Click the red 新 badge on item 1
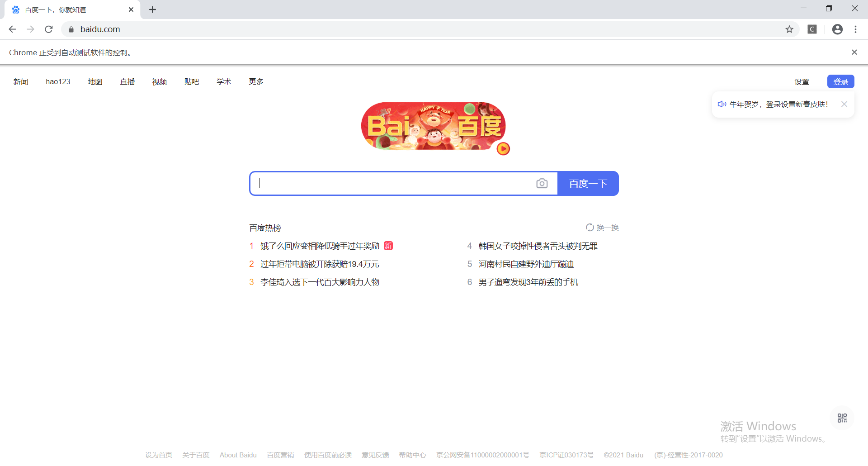 388,246
